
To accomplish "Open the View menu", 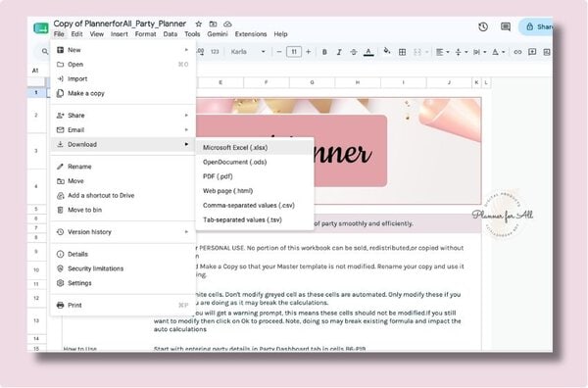I will pos(96,34).
